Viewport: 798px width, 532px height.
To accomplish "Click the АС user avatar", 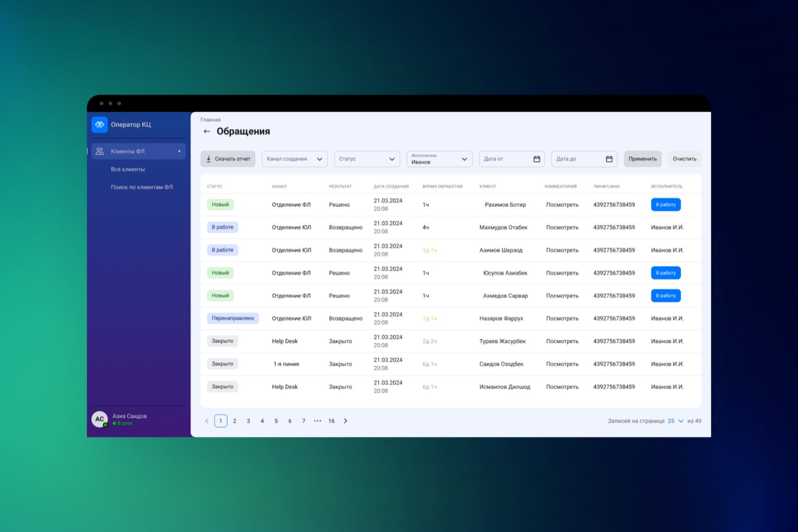I will tap(100, 419).
